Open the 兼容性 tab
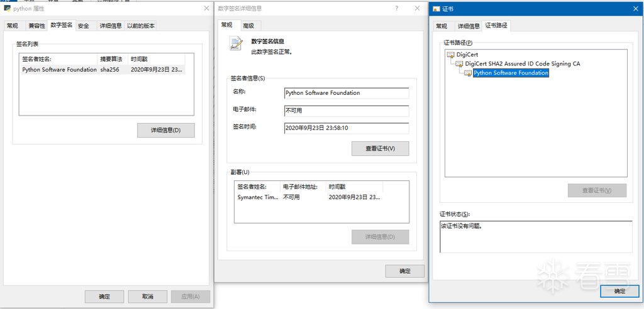The height and width of the screenshot is (309, 644). click(x=36, y=26)
